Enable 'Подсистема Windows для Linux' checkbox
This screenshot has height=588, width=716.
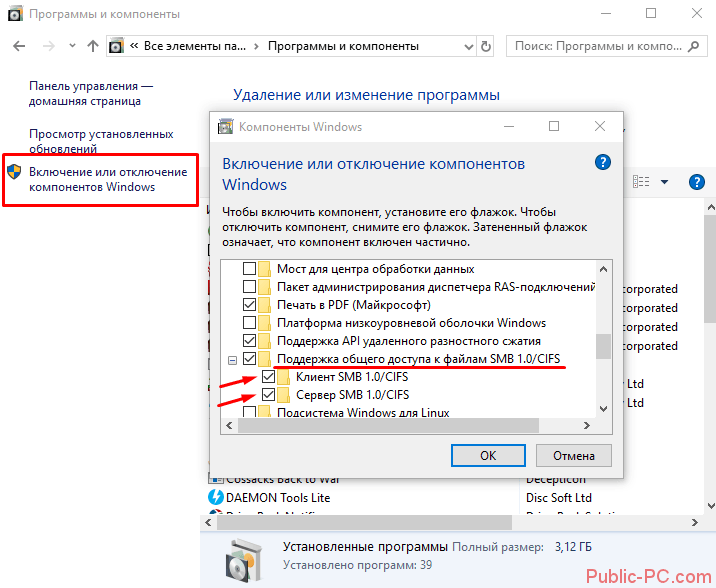click(249, 412)
